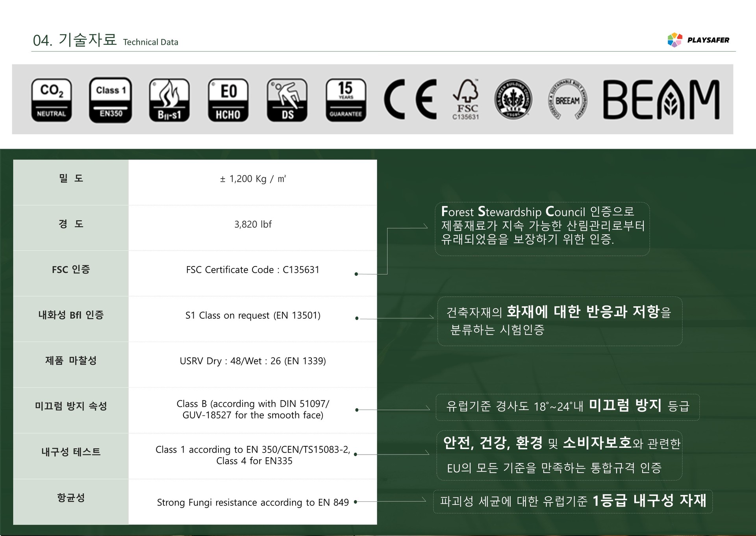Click the 1등급 내구성 자재 callout
Viewport: 756px width, 536px height.
point(573,501)
